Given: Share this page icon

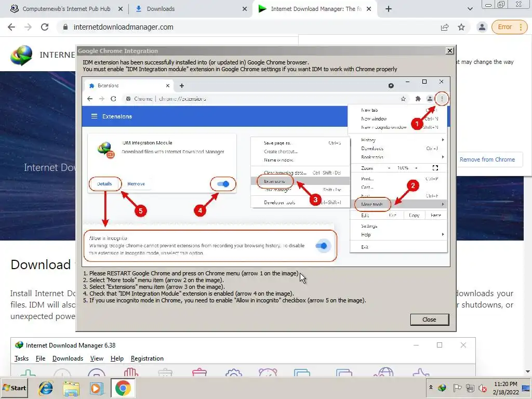Looking at the screenshot, I should [x=445, y=27].
